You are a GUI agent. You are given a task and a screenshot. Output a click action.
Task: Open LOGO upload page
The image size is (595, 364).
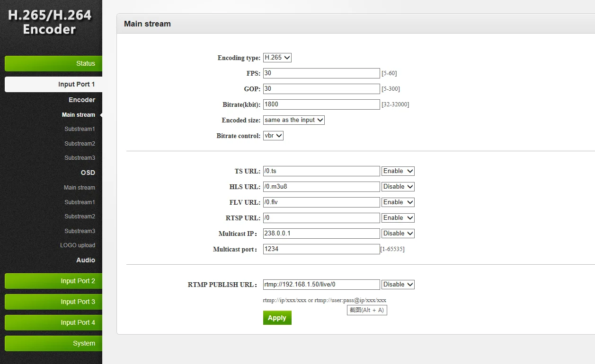pyautogui.click(x=78, y=245)
